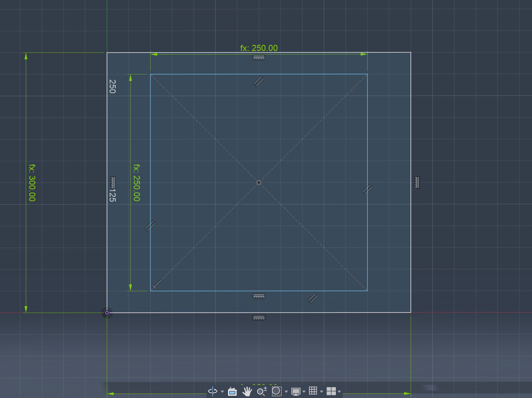Expand the Zoom Window options arrow
The width and height of the screenshot is (532, 398).
[286, 392]
